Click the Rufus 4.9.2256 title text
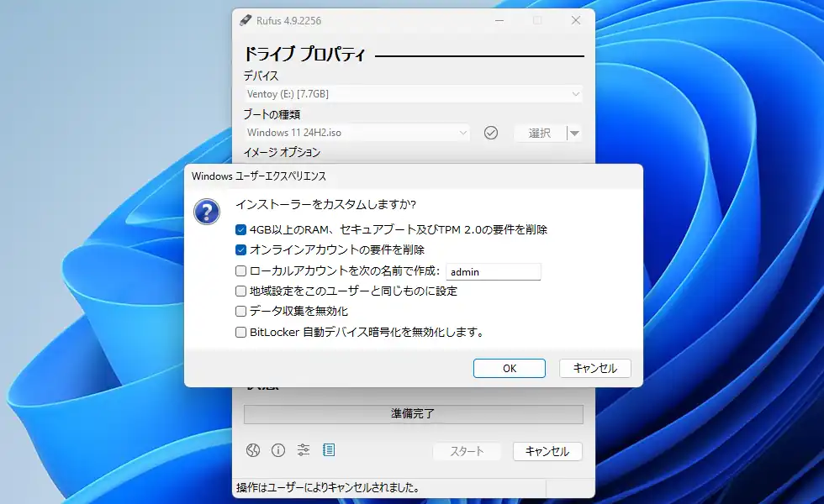 coord(288,21)
